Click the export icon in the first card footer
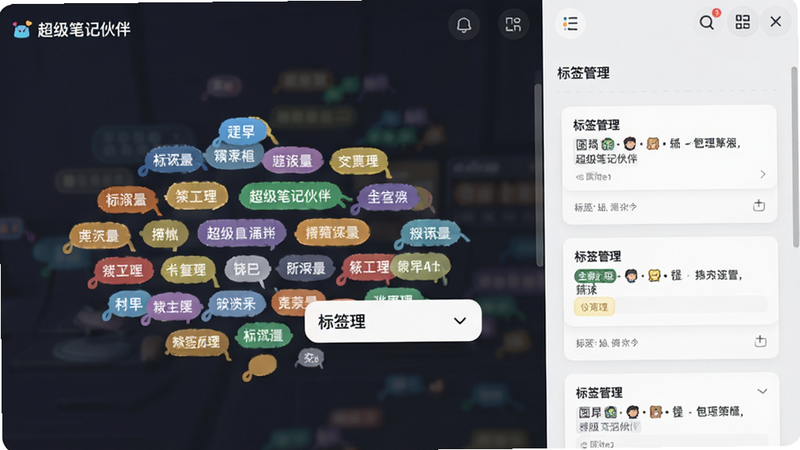Image resolution: width=800 pixels, height=450 pixels. pyautogui.click(x=759, y=206)
